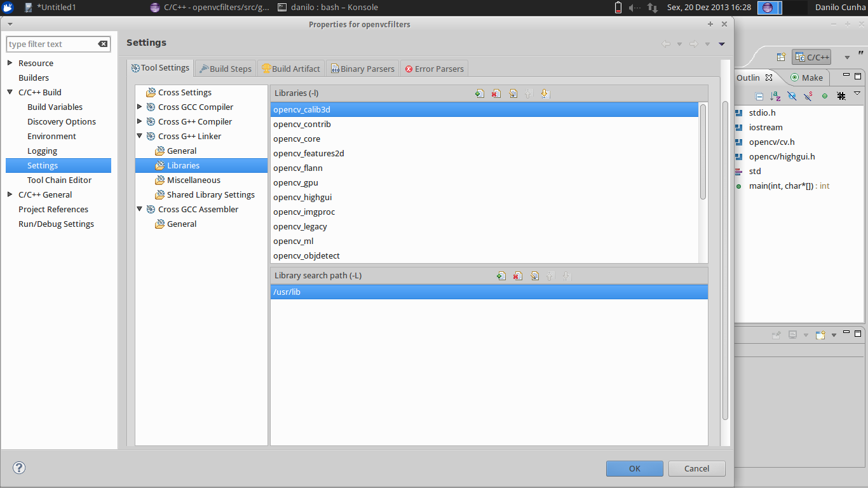The image size is (868, 488).
Task: Open the Make tab in the side panel
Action: (x=806, y=78)
